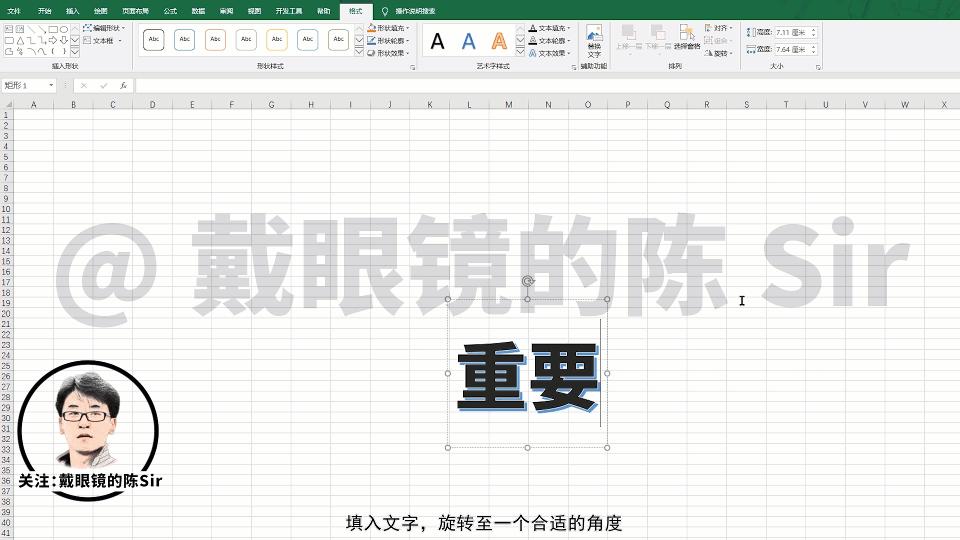Image resolution: width=960 pixels, height=540 pixels.
Task: Select the down block arrow shape
Action: pyautogui.click(x=64, y=40)
